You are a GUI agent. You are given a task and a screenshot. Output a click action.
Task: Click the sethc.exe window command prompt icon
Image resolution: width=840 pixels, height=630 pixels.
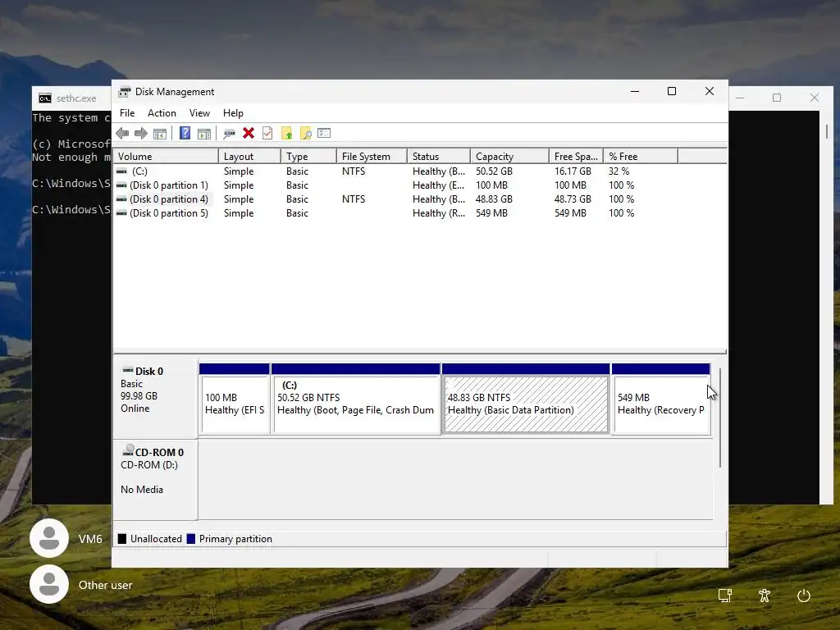pyautogui.click(x=45, y=98)
